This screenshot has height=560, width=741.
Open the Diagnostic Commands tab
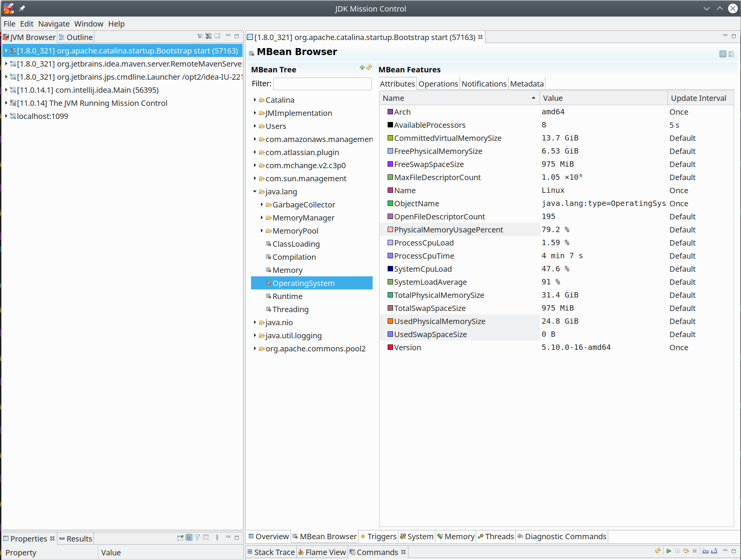pos(565,537)
